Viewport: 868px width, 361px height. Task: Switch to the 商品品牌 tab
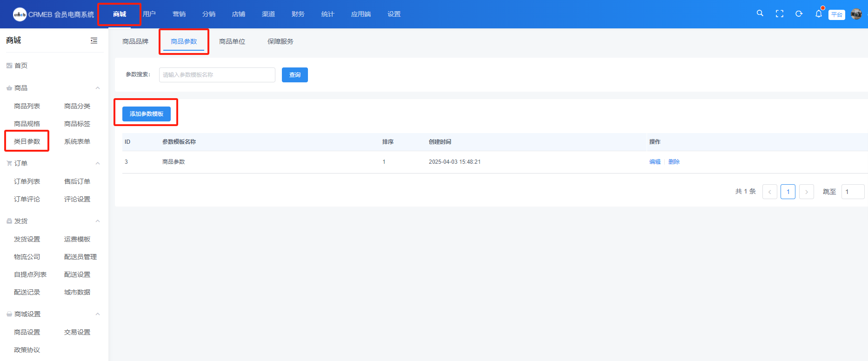coord(135,41)
